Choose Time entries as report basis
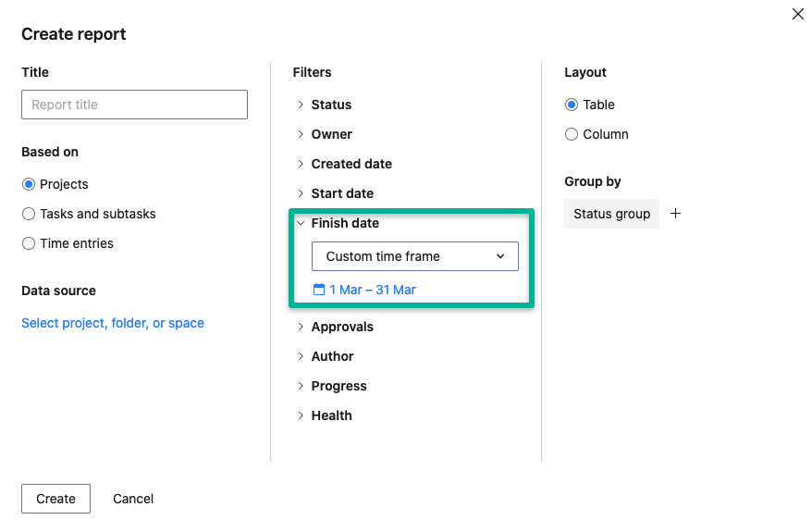Viewport: 812px width, 532px height. click(x=28, y=243)
